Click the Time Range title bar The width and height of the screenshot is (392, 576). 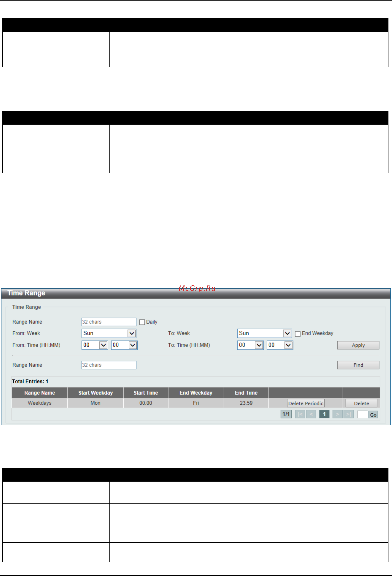[196, 293]
